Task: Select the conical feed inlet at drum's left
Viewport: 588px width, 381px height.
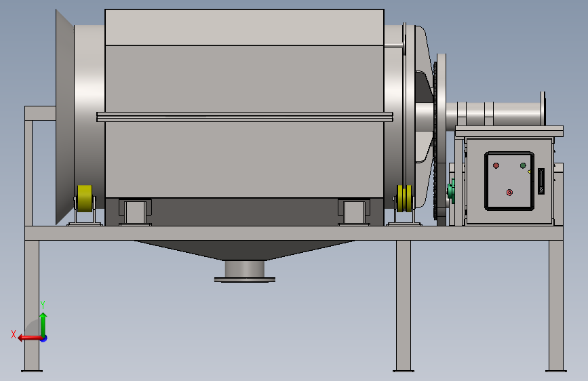Action: (x=64, y=117)
